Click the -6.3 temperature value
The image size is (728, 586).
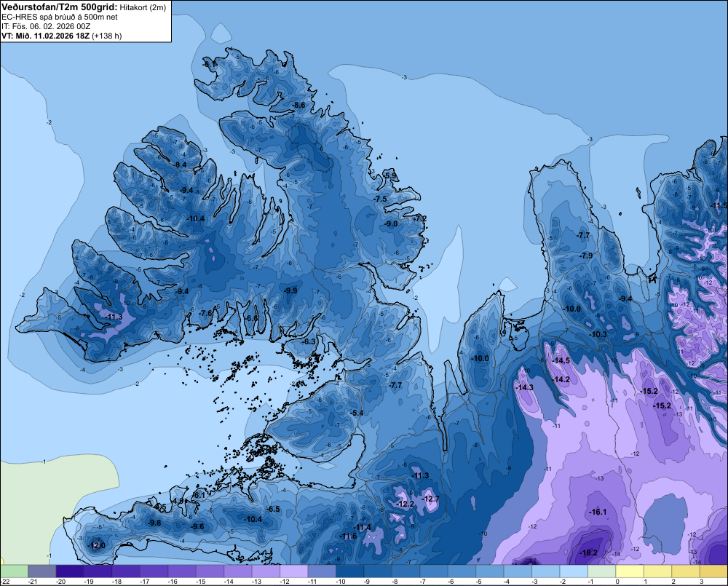(309, 341)
